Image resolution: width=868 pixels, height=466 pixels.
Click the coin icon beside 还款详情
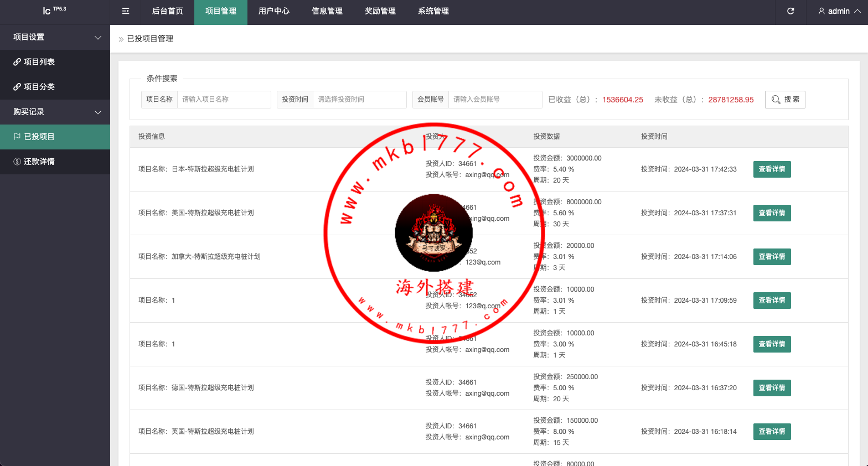(17, 162)
